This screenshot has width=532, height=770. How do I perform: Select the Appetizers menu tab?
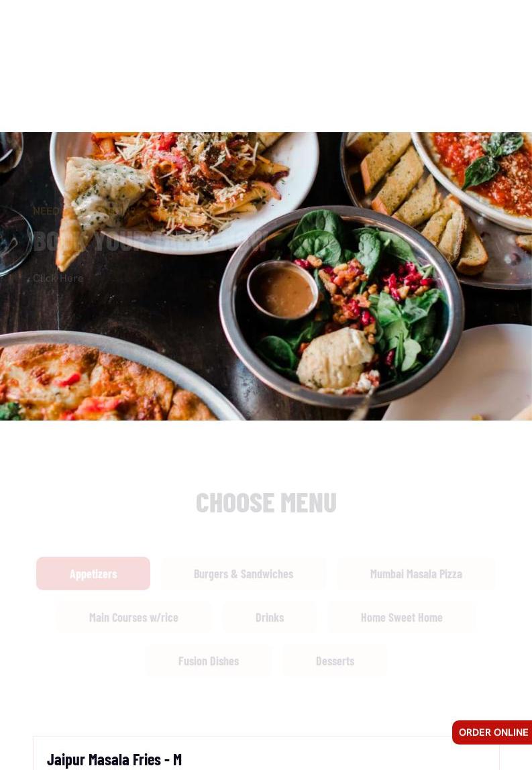point(93,573)
